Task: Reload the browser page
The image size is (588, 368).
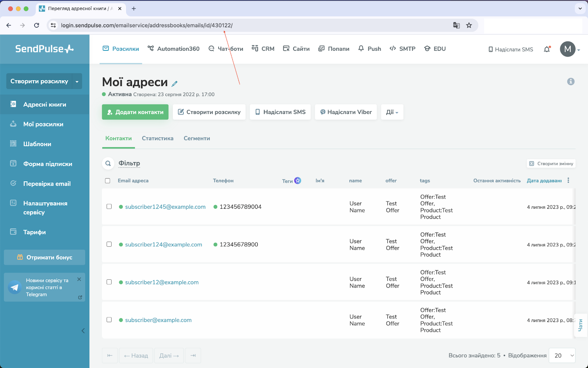Action: (x=36, y=25)
